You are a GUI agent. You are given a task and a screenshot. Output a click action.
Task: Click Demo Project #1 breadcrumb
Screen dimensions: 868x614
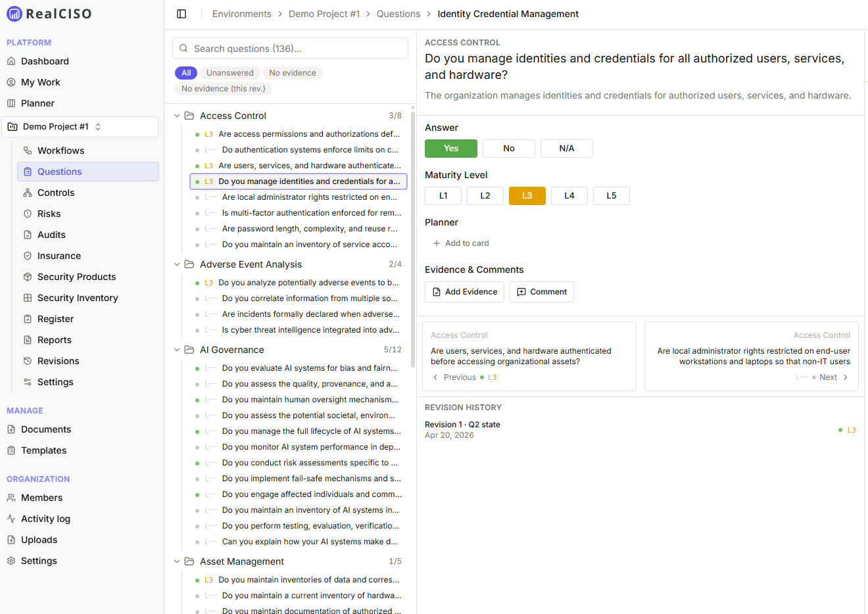click(x=324, y=14)
